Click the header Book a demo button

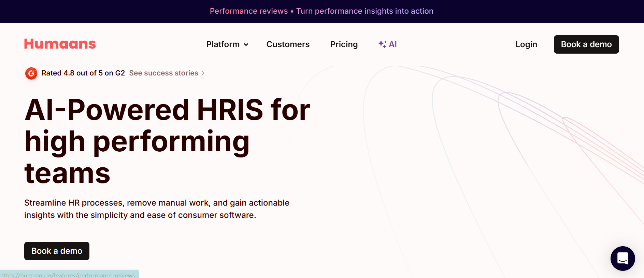coord(586,44)
